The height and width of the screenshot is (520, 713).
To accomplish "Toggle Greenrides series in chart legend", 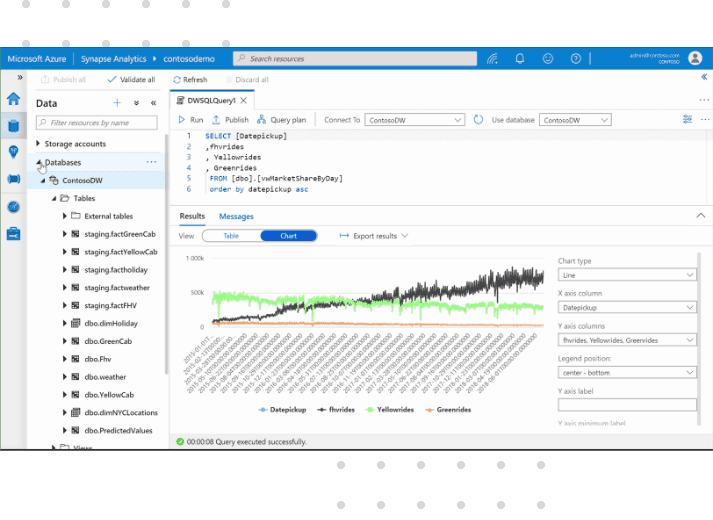I will (x=448, y=410).
